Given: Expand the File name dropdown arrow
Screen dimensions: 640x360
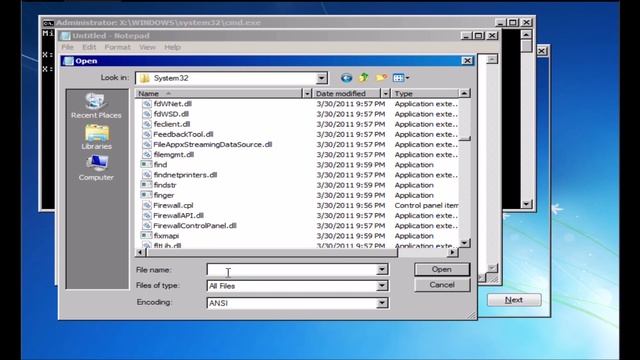Looking at the screenshot, I should (x=382, y=269).
